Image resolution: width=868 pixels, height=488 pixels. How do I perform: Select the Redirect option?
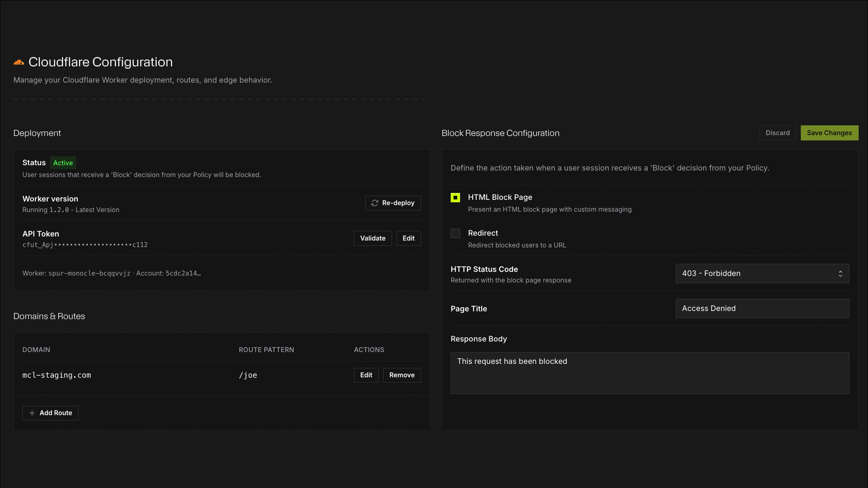[455, 233]
